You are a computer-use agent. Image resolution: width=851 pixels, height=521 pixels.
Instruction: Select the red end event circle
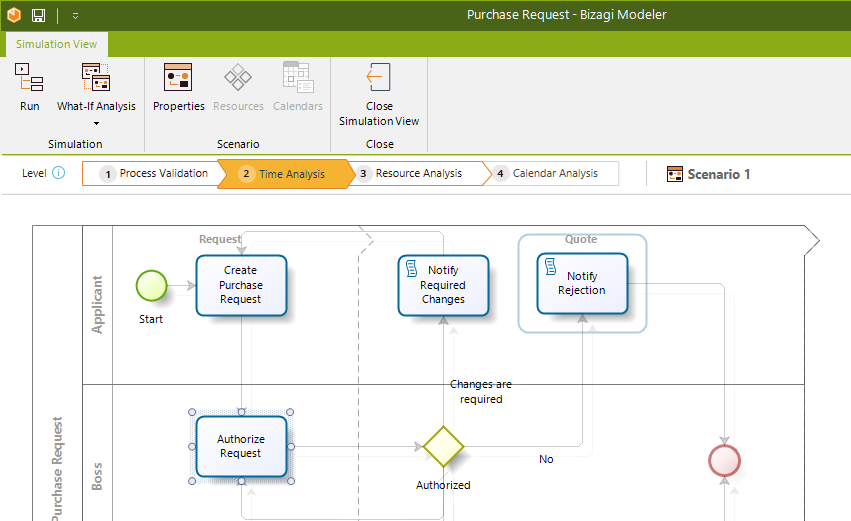[x=725, y=461]
